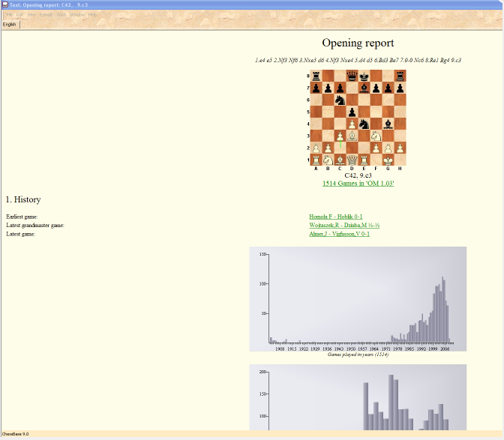This screenshot has width=504, height=440.
Task: Open latest game Almer,J - Vigfusson,V 0-1
Action: click(339, 234)
